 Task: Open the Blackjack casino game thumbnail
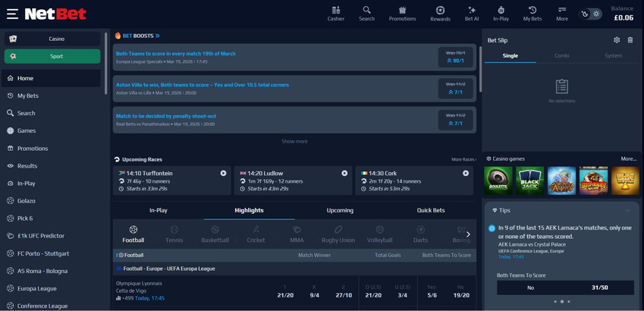[x=529, y=181]
